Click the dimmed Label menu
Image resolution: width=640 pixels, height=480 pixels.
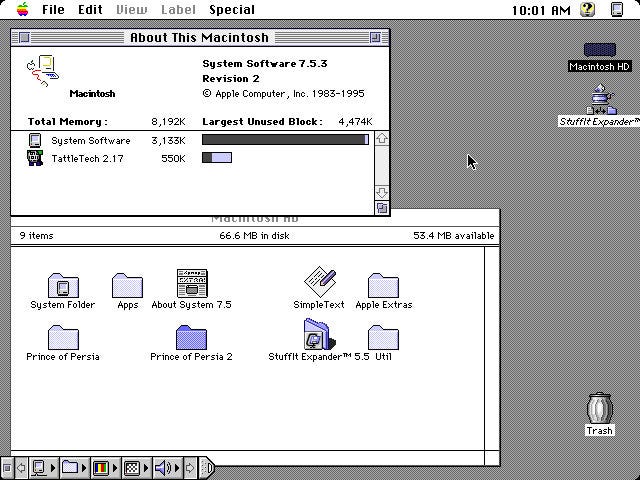pyautogui.click(x=178, y=9)
